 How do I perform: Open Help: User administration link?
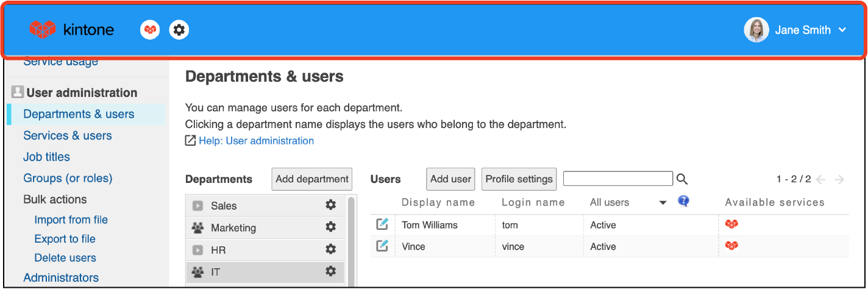256,141
